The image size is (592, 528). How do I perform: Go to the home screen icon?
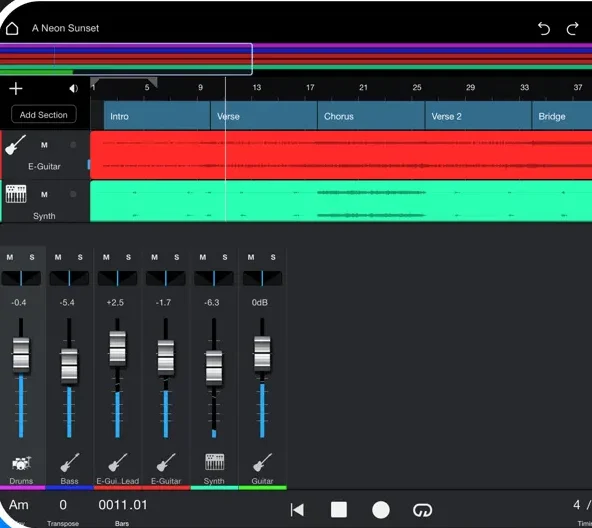click(x=12, y=28)
